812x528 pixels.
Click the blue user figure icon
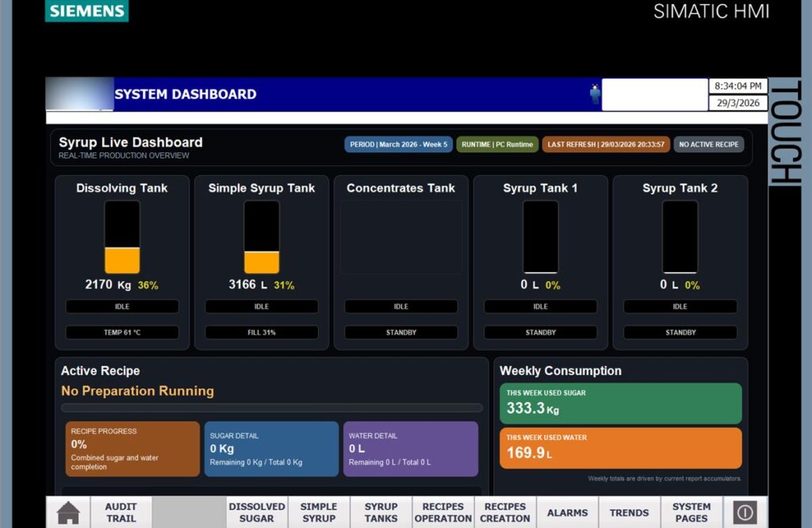(x=595, y=94)
